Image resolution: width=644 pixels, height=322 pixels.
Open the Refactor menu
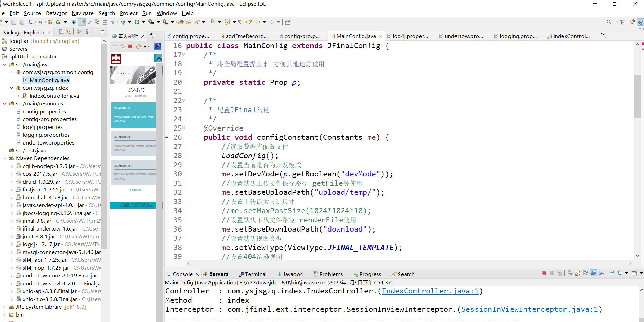point(56,13)
